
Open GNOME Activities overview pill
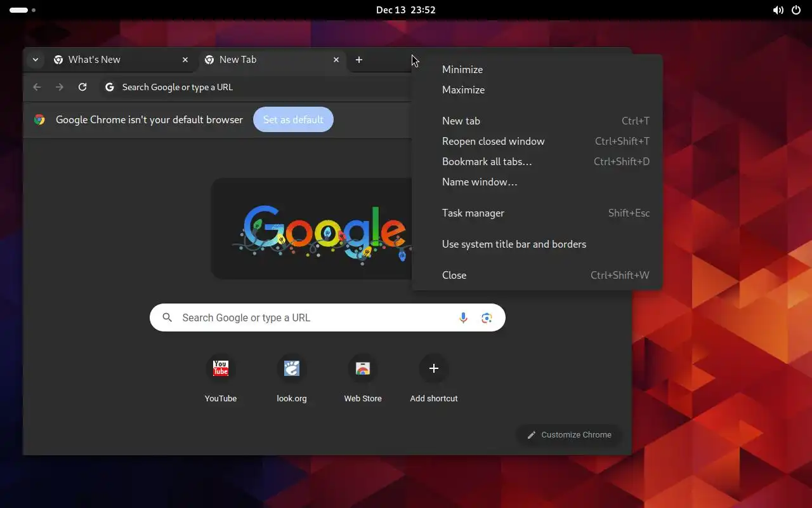[x=23, y=10]
